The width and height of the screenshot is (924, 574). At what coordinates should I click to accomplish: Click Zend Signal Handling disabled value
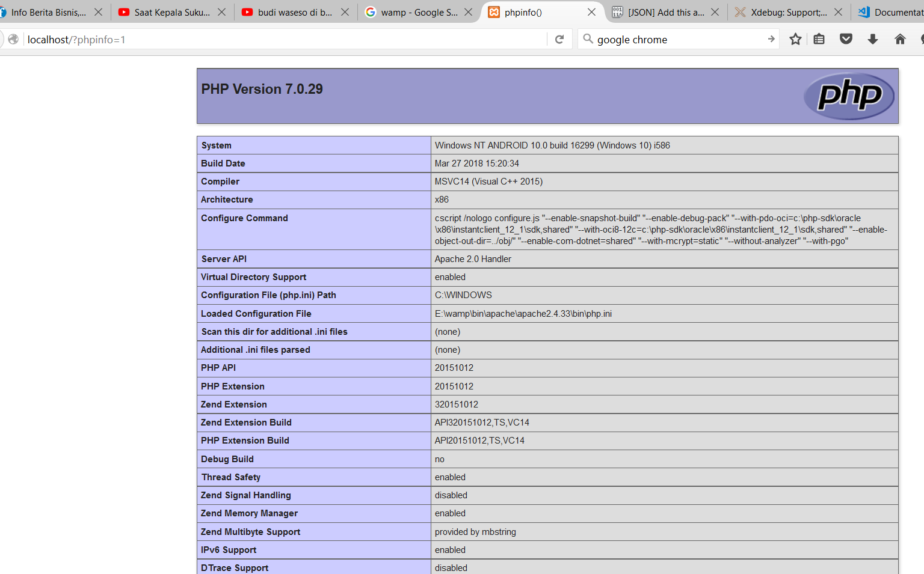point(451,495)
